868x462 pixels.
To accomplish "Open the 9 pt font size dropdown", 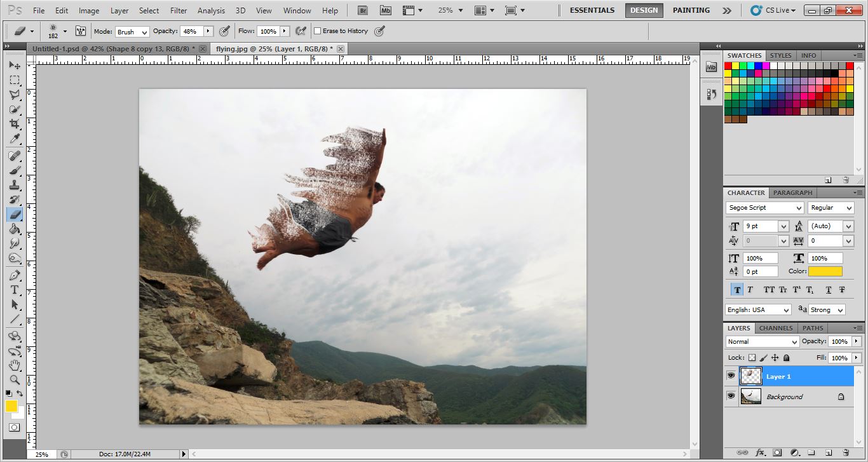I will [783, 226].
